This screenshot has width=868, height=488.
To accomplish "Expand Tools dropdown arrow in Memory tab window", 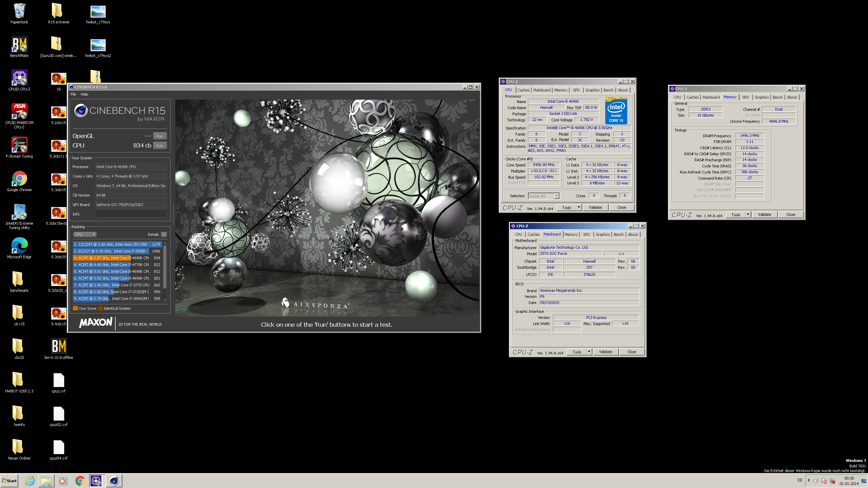I will pos(748,214).
